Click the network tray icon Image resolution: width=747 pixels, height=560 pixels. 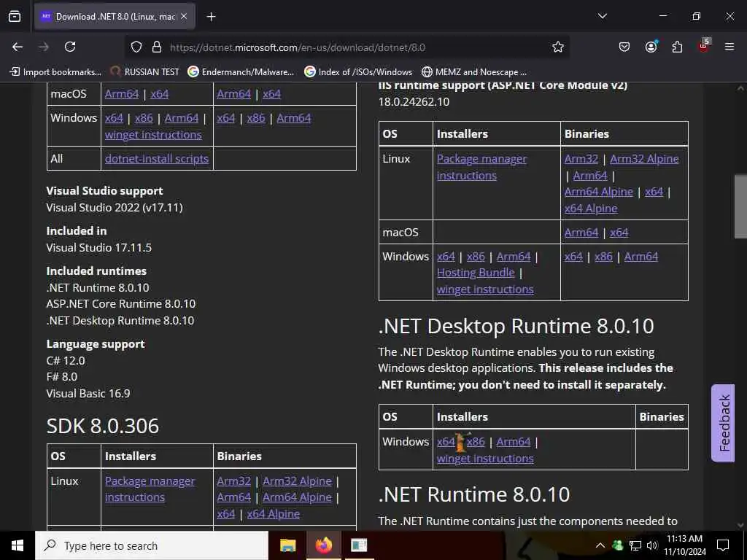tap(635, 545)
